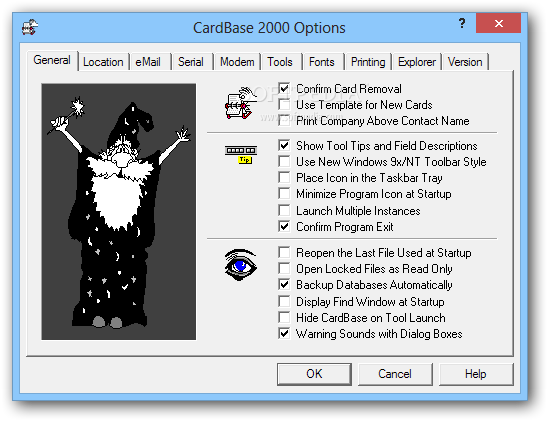Open the Explorer tab
This screenshot has height=421, width=548.
click(417, 62)
